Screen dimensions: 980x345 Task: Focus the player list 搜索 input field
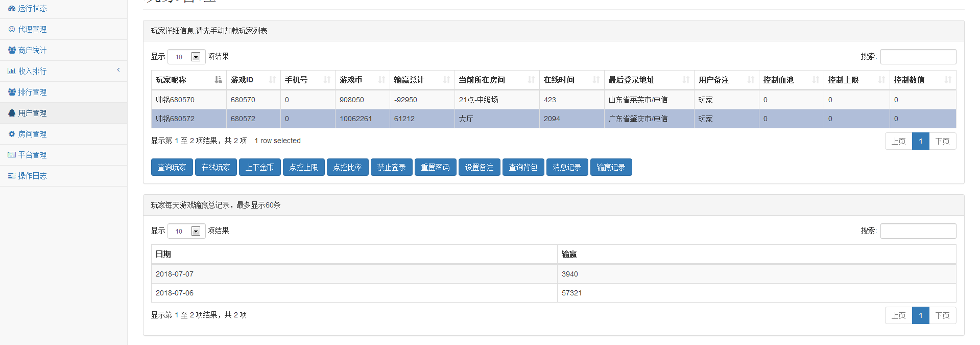coord(918,57)
